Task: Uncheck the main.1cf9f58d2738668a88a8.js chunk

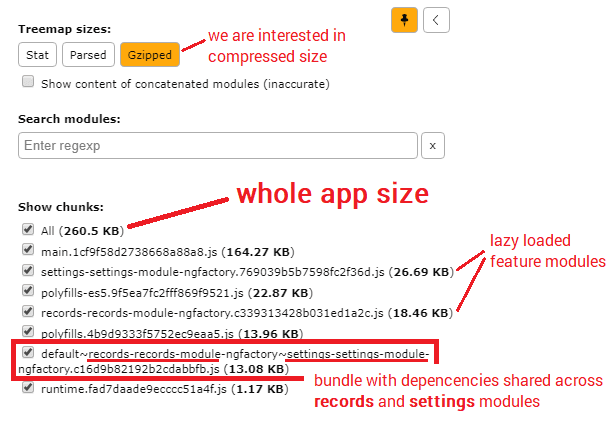Action: (28, 249)
